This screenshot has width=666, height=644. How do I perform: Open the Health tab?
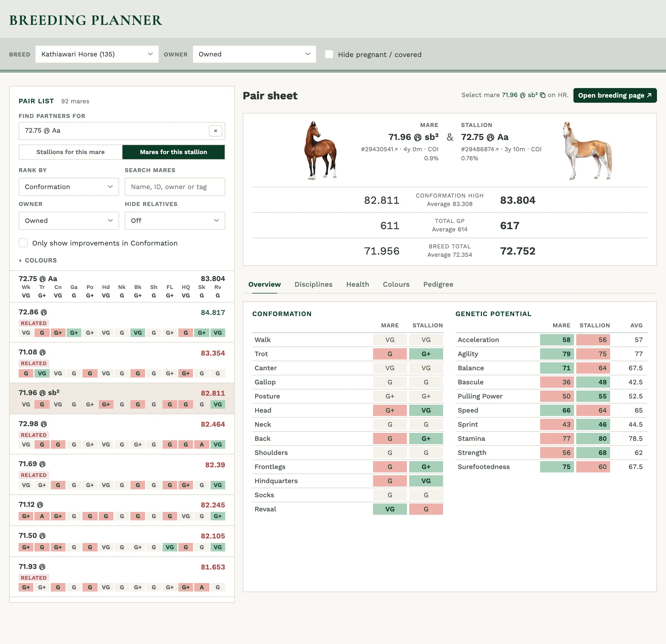coord(358,284)
